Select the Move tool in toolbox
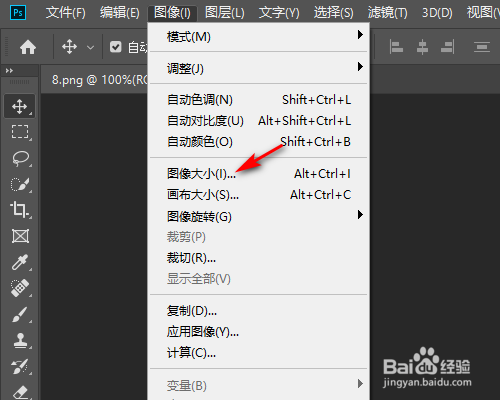 [20, 106]
